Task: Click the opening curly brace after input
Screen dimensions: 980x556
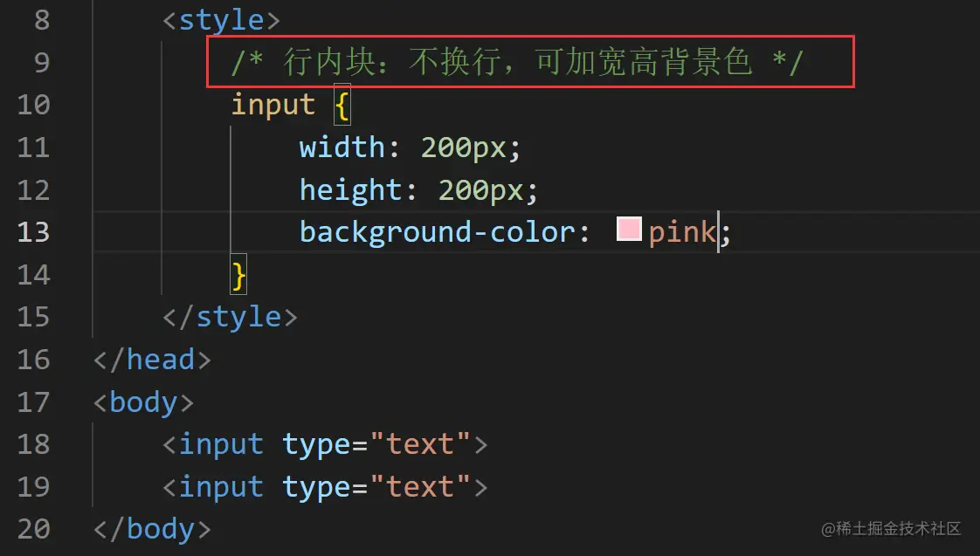Action: pyautogui.click(x=342, y=105)
